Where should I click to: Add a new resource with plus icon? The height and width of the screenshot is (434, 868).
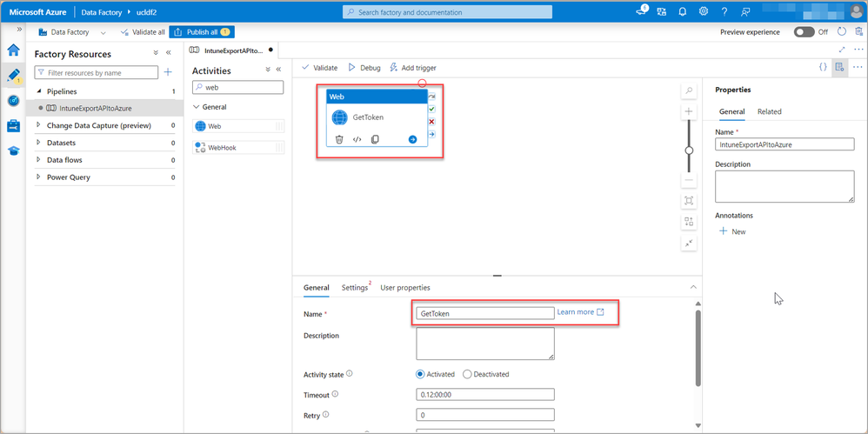(168, 72)
